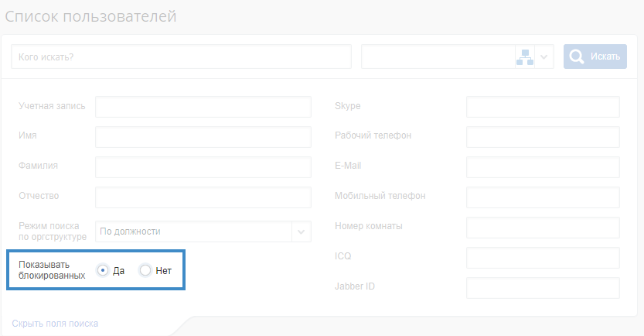The width and height of the screenshot is (644, 336).
Task: Click the 'Отчество' text field
Action: tap(203, 197)
